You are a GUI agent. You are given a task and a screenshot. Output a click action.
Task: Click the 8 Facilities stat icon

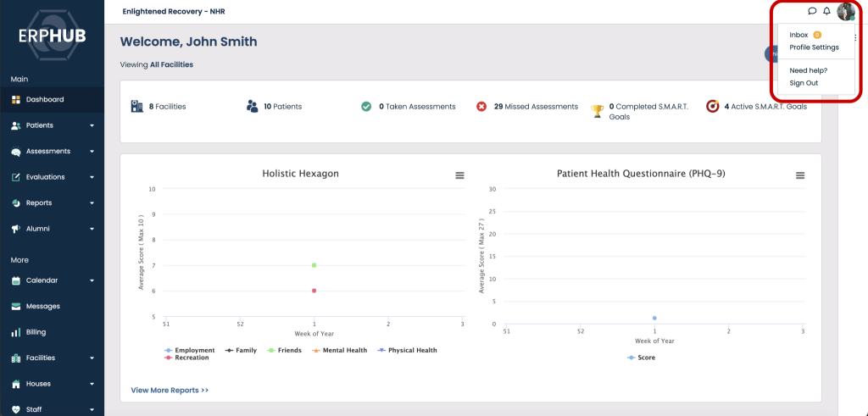click(x=136, y=107)
